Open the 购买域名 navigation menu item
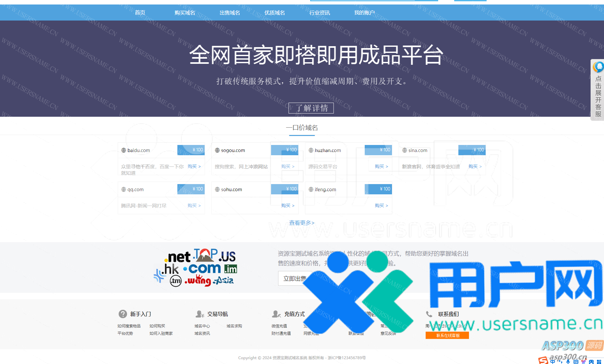 [x=185, y=13]
